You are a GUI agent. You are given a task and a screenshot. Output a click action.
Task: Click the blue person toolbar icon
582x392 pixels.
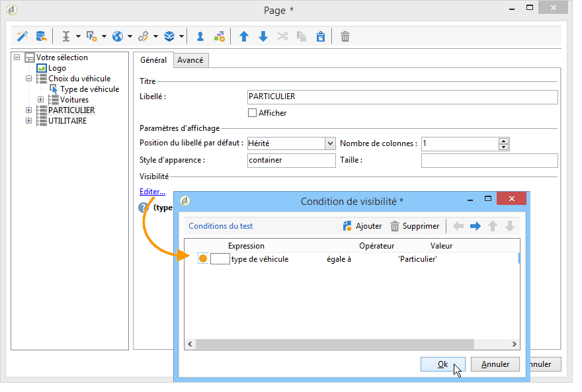pyautogui.click(x=200, y=36)
